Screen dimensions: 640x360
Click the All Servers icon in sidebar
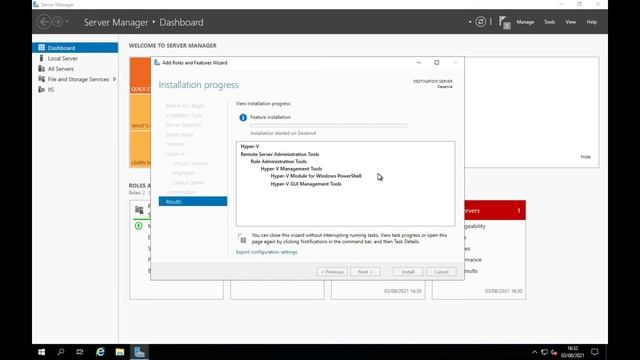(41, 69)
